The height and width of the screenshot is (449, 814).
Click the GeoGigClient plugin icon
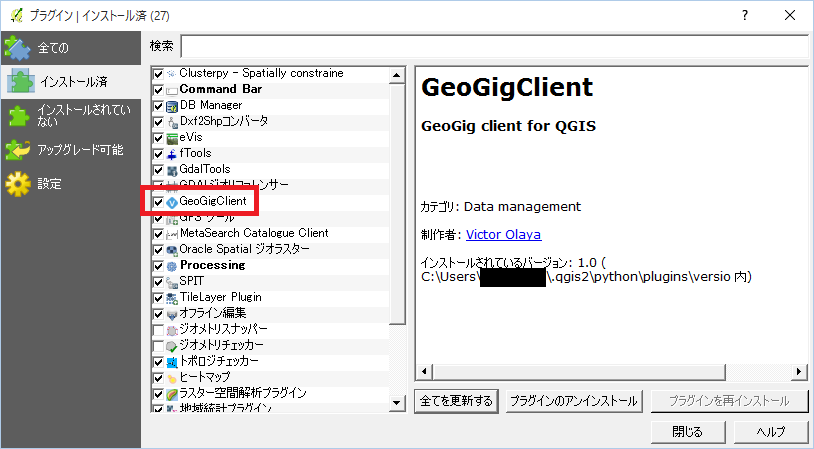tap(172, 202)
